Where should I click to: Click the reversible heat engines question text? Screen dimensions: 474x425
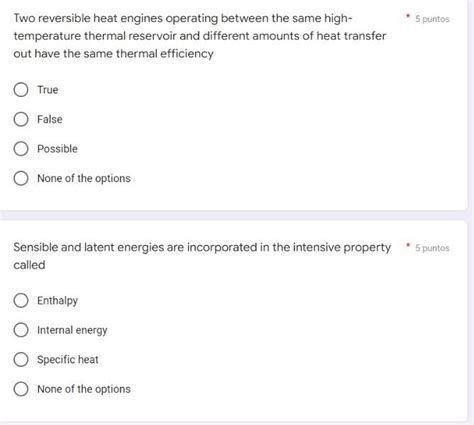200,36
